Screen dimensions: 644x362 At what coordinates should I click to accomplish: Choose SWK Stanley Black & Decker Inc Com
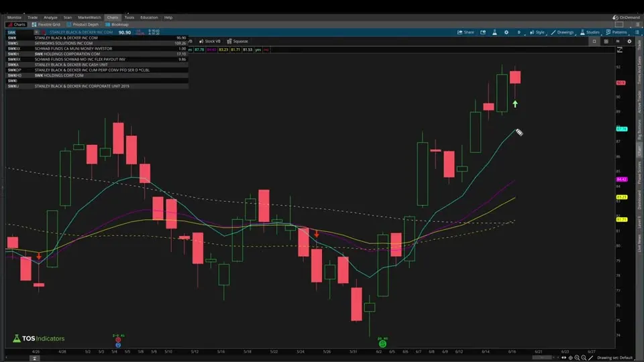tap(97, 38)
